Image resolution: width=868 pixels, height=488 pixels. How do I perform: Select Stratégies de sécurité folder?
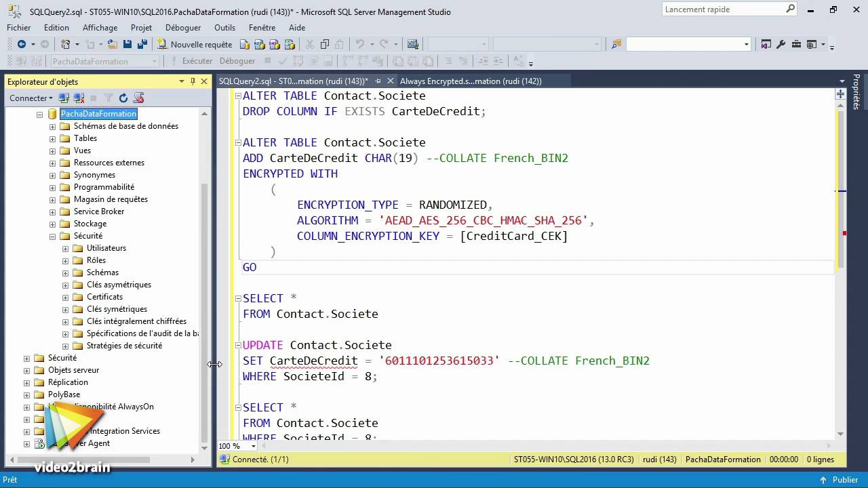point(124,346)
